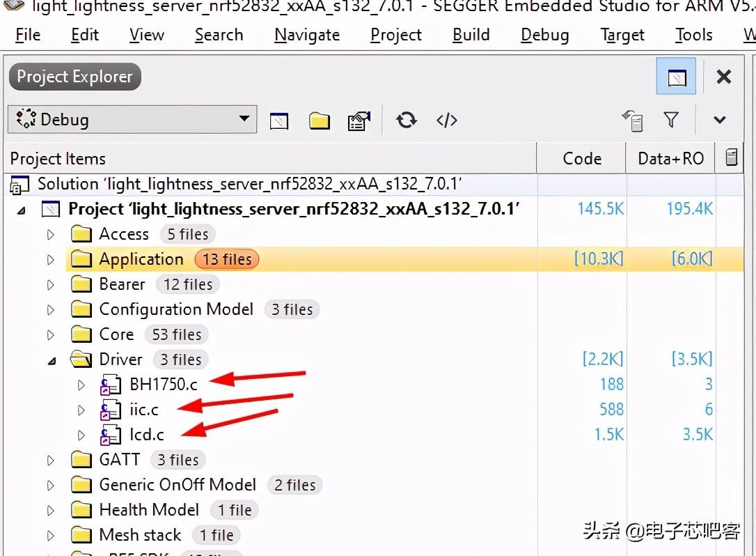Click the Generic OnOff Model folder icon
756x556 pixels.
[81, 485]
